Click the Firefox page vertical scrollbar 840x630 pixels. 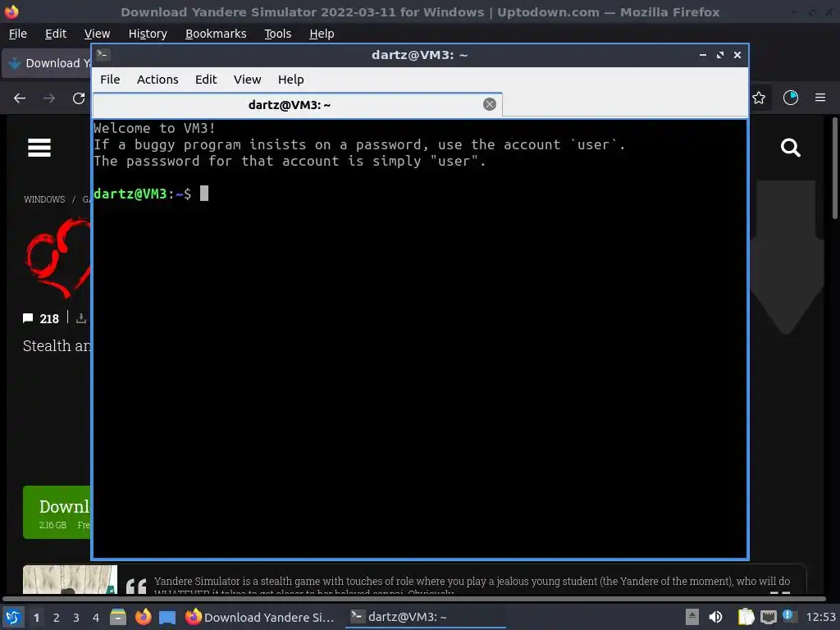point(834,167)
